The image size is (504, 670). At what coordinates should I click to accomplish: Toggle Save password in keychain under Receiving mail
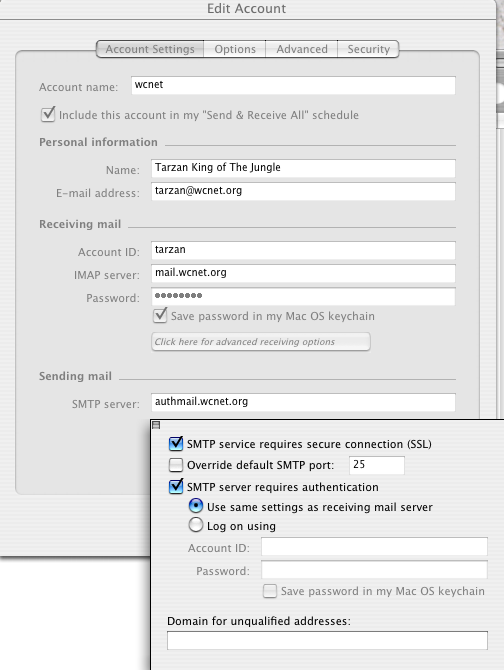coord(160,316)
